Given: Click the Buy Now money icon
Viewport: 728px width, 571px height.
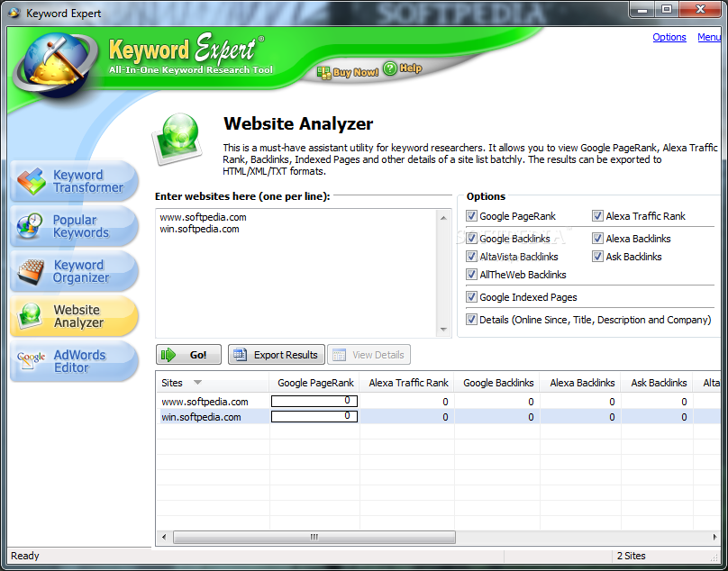Looking at the screenshot, I should click(x=323, y=73).
